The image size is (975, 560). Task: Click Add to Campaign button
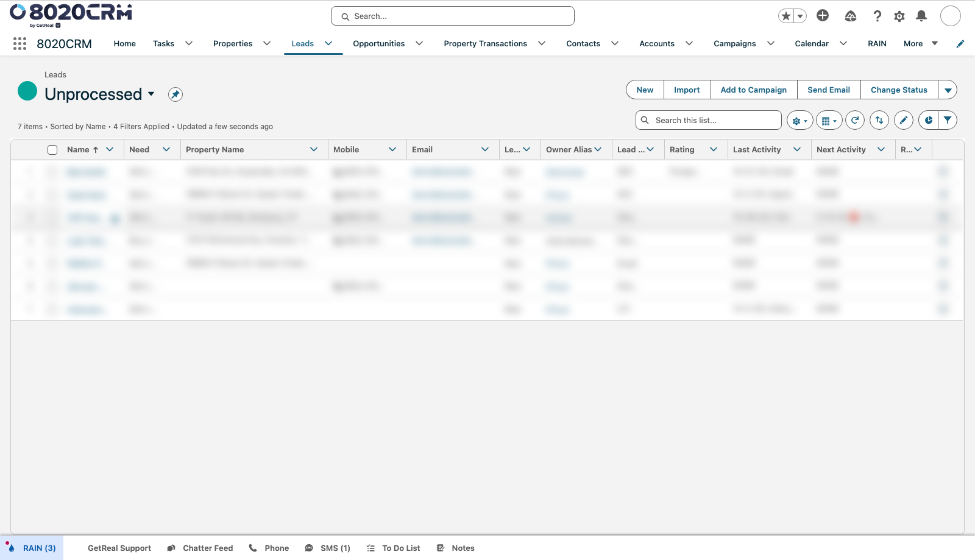pyautogui.click(x=754, y=90)
